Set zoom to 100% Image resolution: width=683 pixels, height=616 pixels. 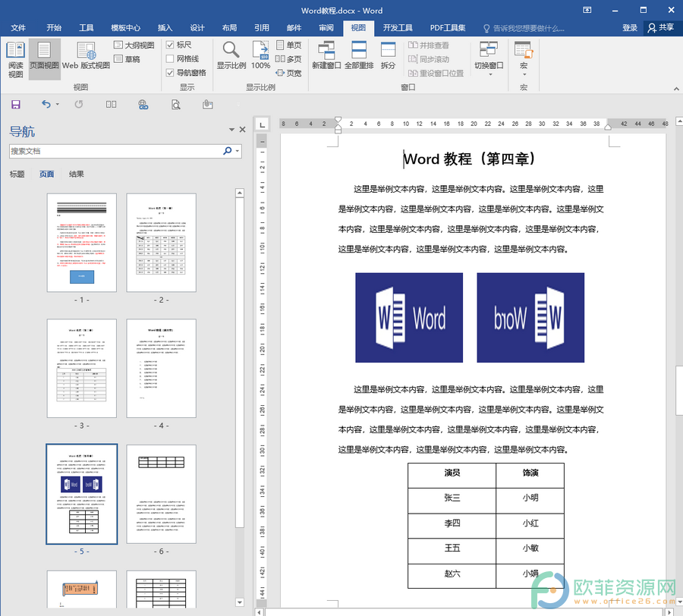260,55
